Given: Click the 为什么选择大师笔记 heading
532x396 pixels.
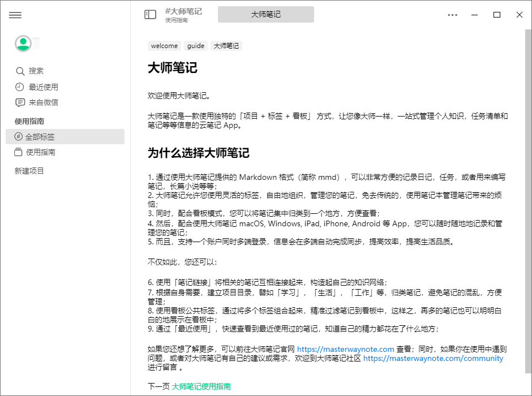Looking at the screenshot, I should tap(199, 153).
